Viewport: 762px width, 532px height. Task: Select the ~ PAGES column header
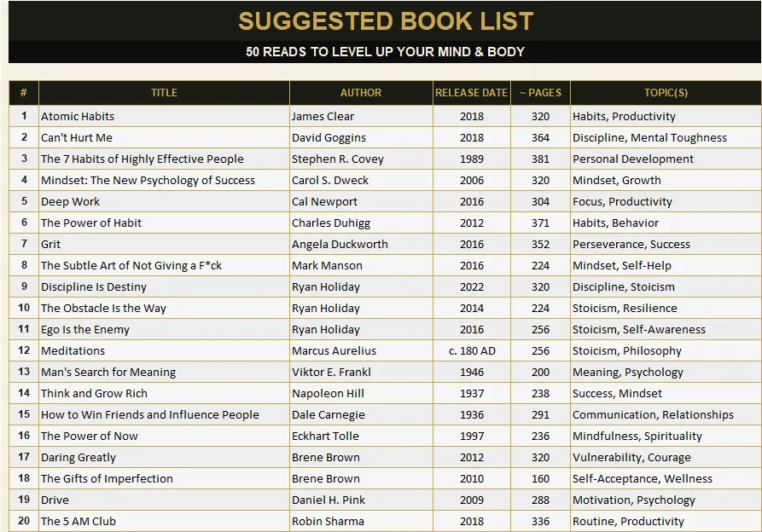[540, 93]
